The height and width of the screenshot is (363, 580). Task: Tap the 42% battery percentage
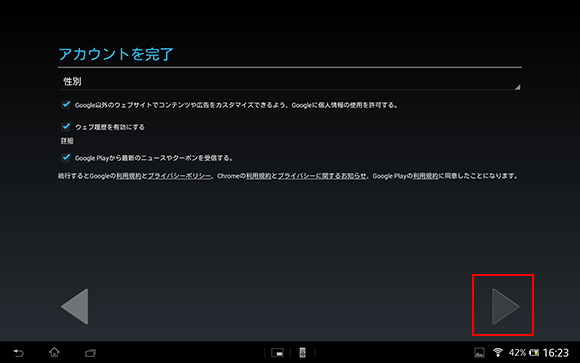517,353
